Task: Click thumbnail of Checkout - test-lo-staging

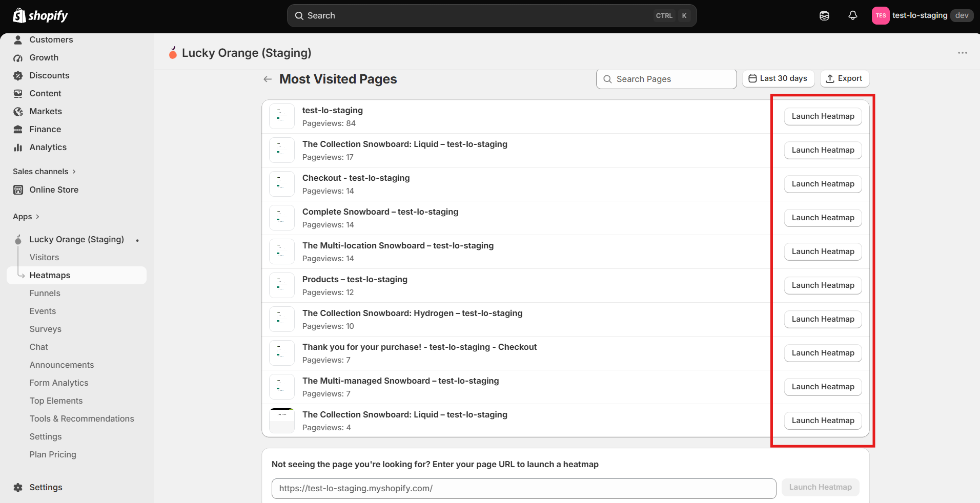Action: pyautogui.click(x=282, y=184)
